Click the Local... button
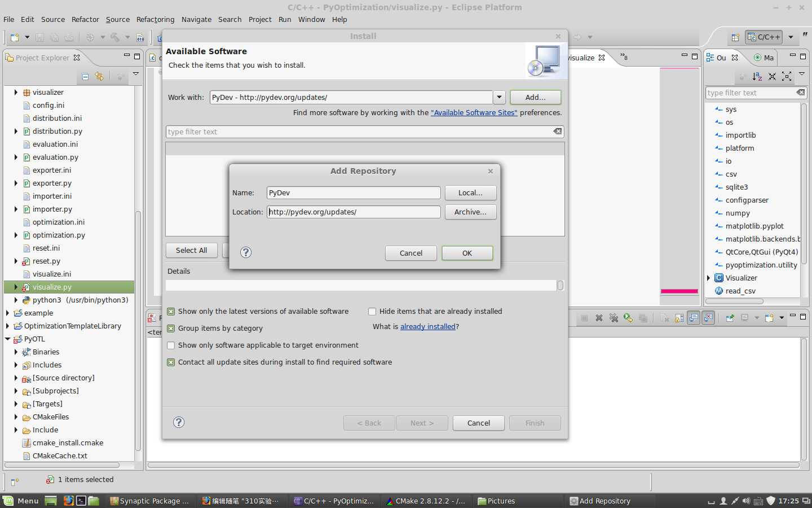The image size is (812, 508). point(470,192)
